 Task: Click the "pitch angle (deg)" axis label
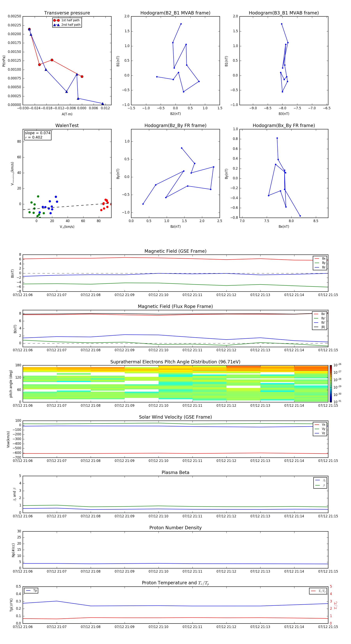coord(11,384)
